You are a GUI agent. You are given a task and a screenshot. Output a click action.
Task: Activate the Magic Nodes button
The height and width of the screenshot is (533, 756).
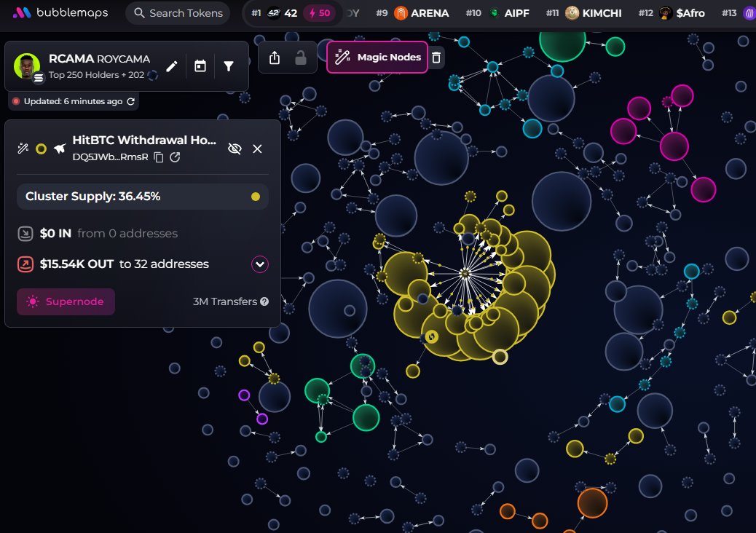(x=377, y=58)
